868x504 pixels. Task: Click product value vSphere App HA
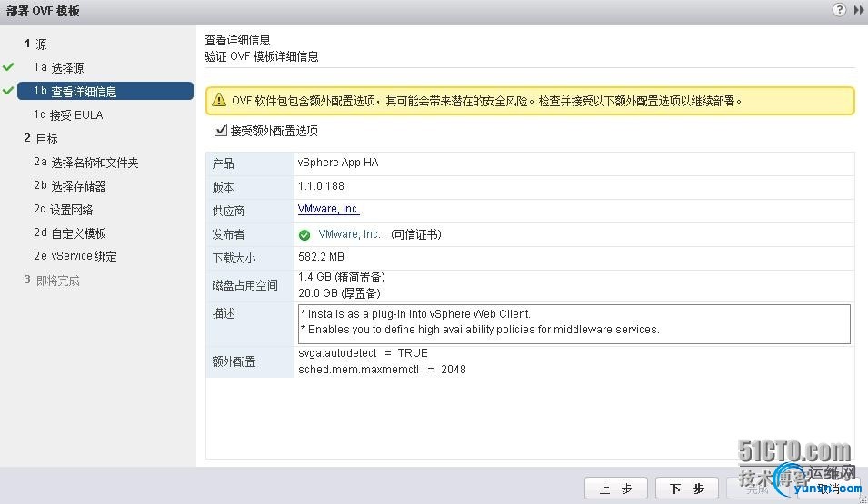[x=338, y=163]
